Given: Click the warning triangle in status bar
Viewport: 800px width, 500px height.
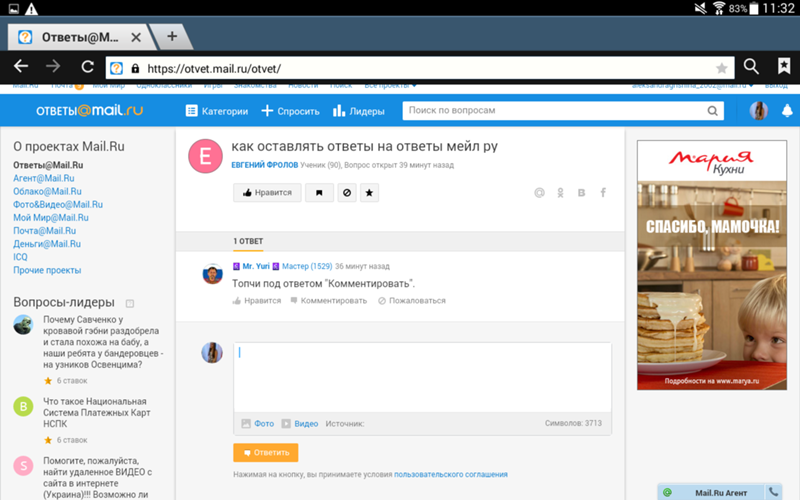Looking at the screenshot, I should click(32, 9).
